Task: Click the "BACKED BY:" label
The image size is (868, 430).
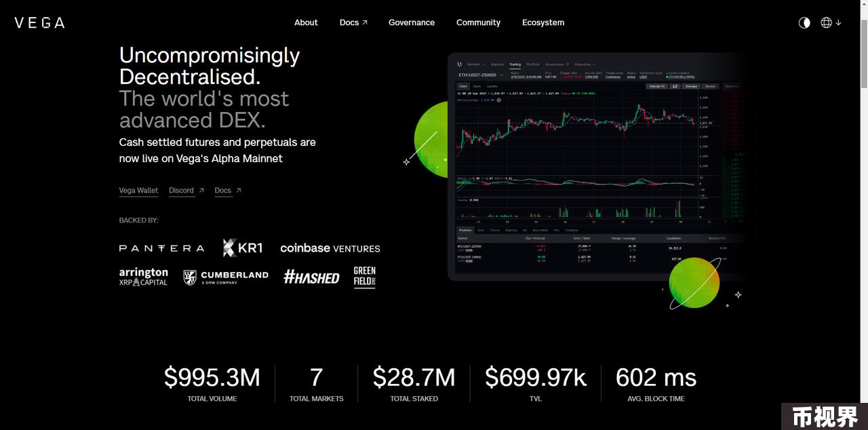Action: pyautogui.click(x=138, y=220)
